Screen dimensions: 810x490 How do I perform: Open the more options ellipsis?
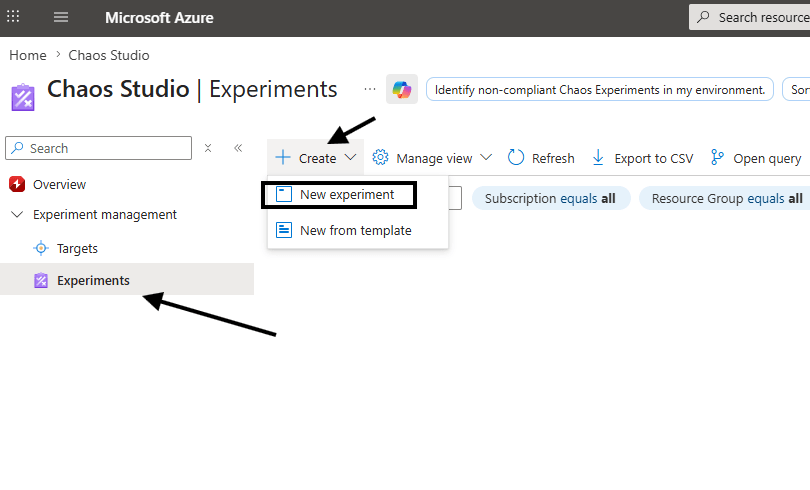pyautogui.click(x=370, y=89)
